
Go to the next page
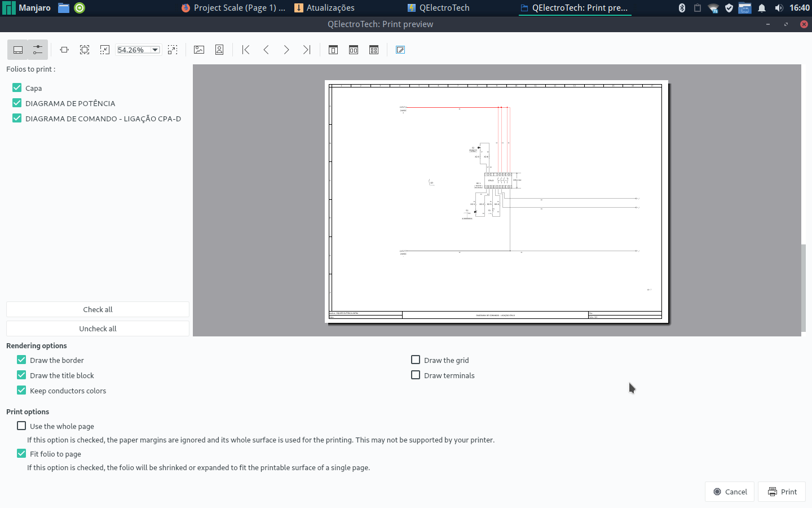(x=286, y=50)
